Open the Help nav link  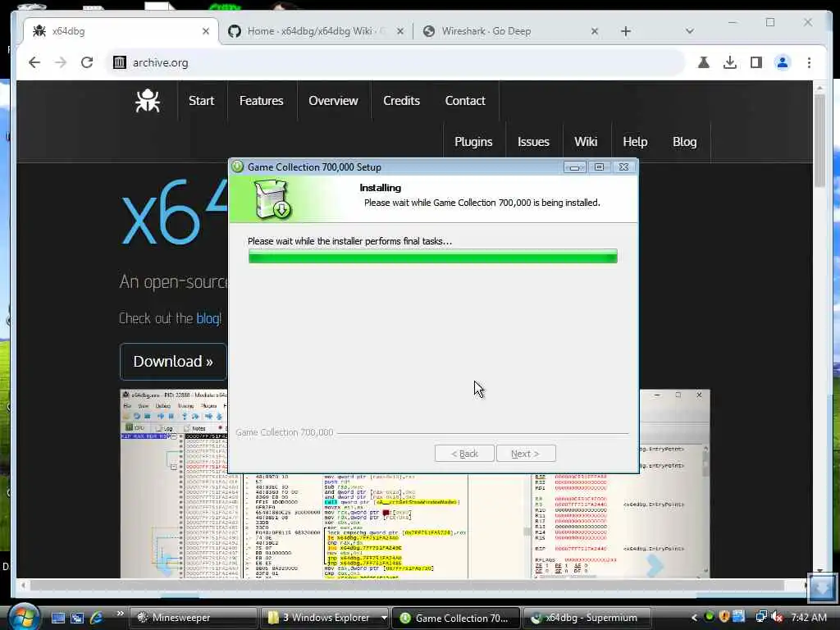635,142
